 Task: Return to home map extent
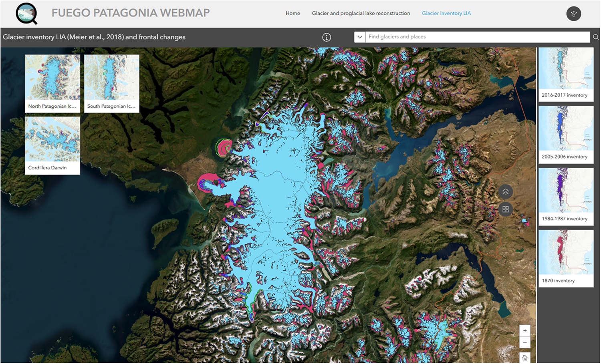tap(525, 358)
